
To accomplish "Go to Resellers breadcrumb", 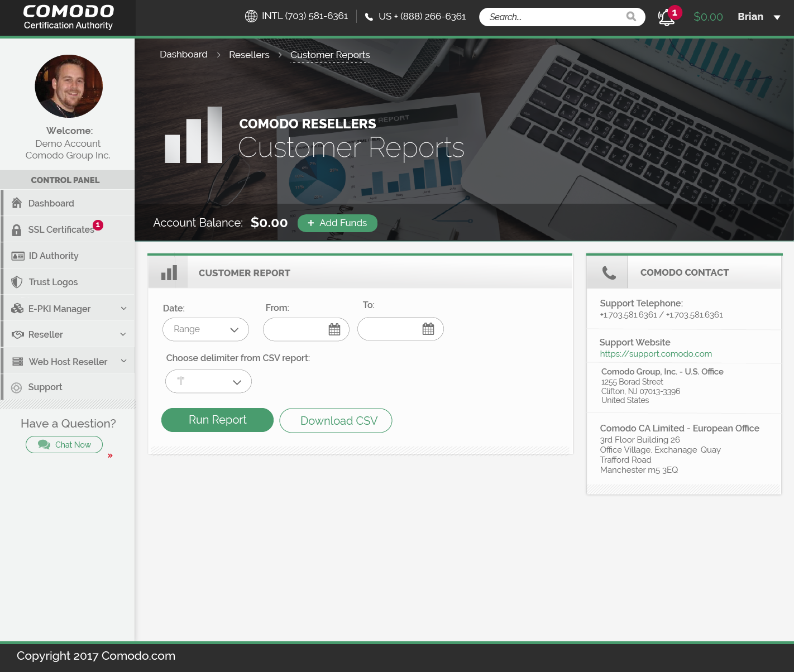I will tap(249, 55).
